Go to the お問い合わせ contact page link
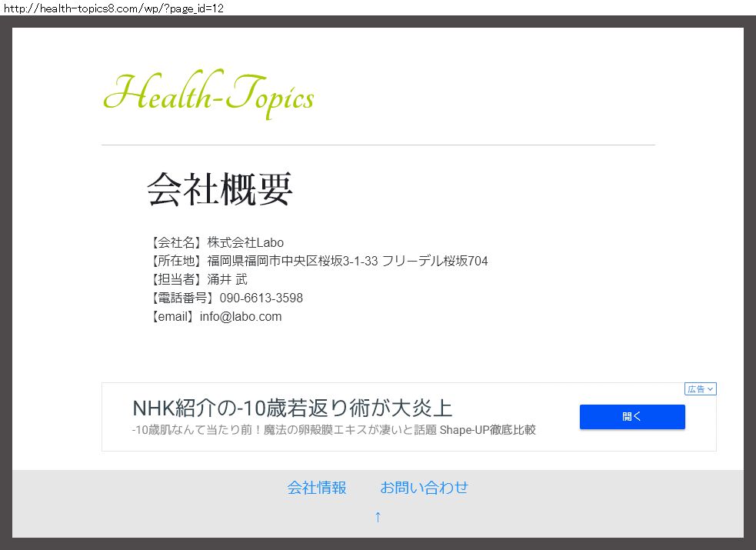Image resolution: width=756 pixels, height=550 pixels. coord(424,488)
